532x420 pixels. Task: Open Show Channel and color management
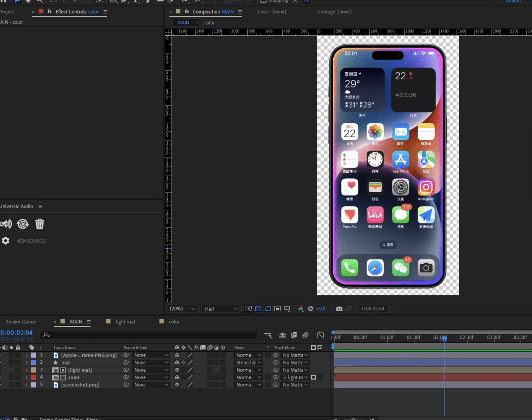tap(301, 309)
